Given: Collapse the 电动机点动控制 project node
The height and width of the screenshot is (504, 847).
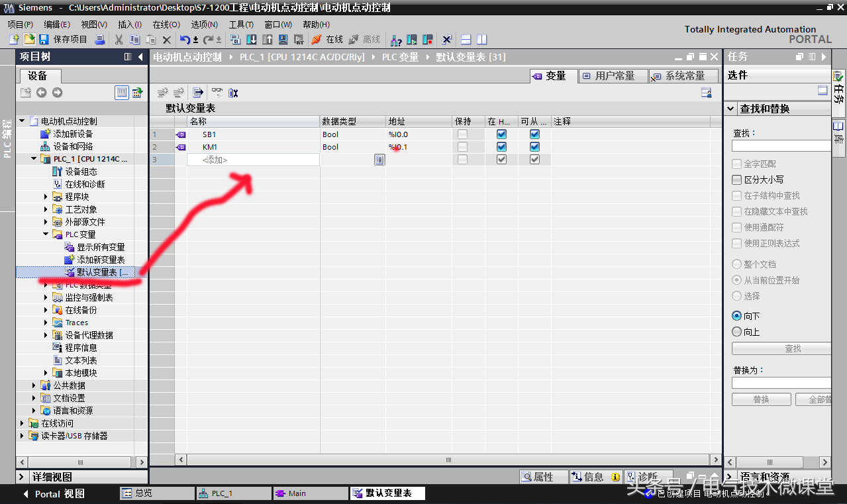Looking at the screenshot, I should 22,121.
